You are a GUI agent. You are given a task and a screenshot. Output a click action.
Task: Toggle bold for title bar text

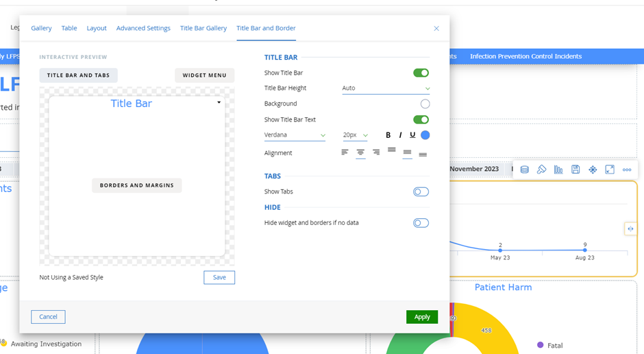tap(388, 135)
